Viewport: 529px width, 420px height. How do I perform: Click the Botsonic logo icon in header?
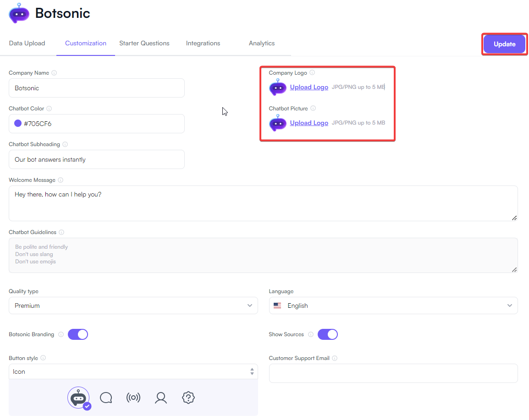click(x=19, y=13)
